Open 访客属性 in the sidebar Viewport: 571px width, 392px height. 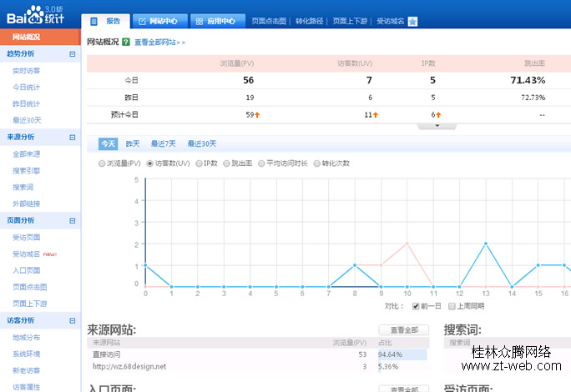click(26, 387)
